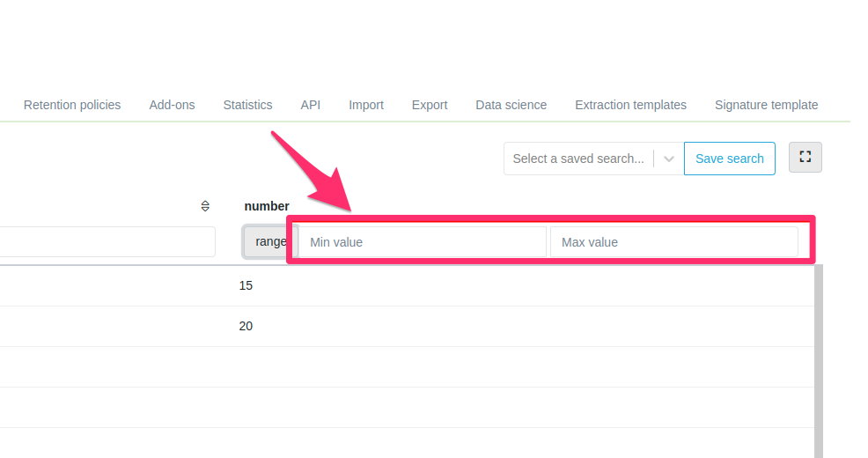Click the Select a saved search box
The height and width of the screenshot is (458, 868).
tap(578, 159)
